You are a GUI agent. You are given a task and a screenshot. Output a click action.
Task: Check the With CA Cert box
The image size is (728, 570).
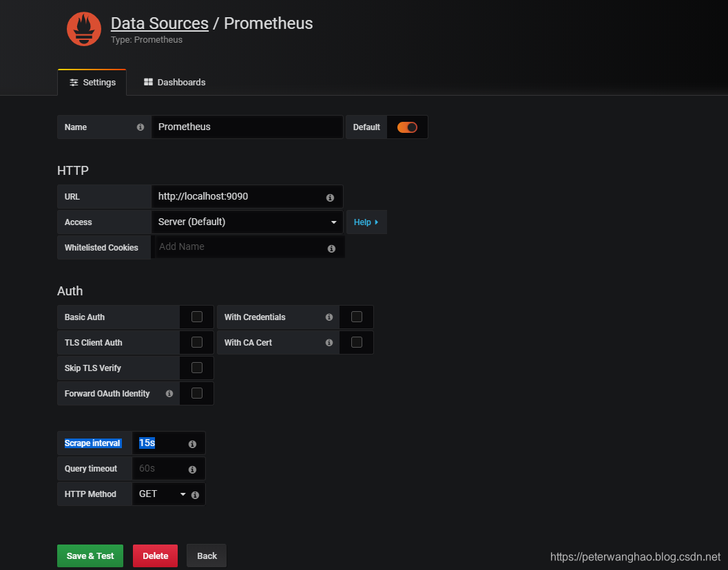pos(357,342)
